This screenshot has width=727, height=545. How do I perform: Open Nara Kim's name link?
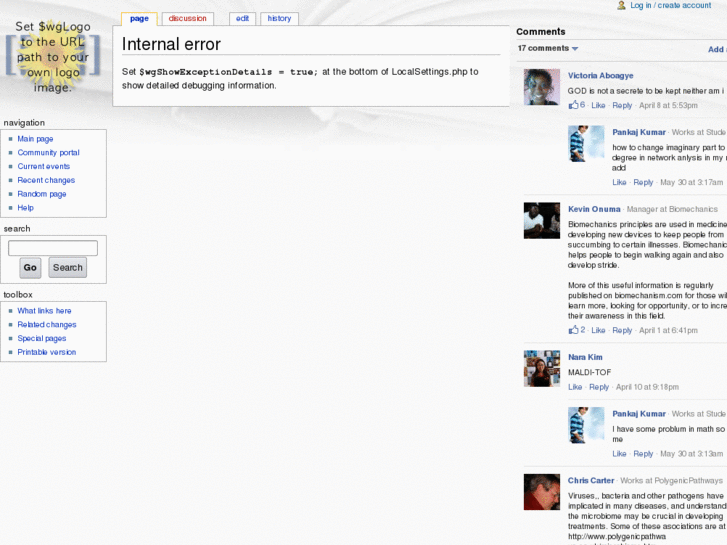click(x=585, y=357)
